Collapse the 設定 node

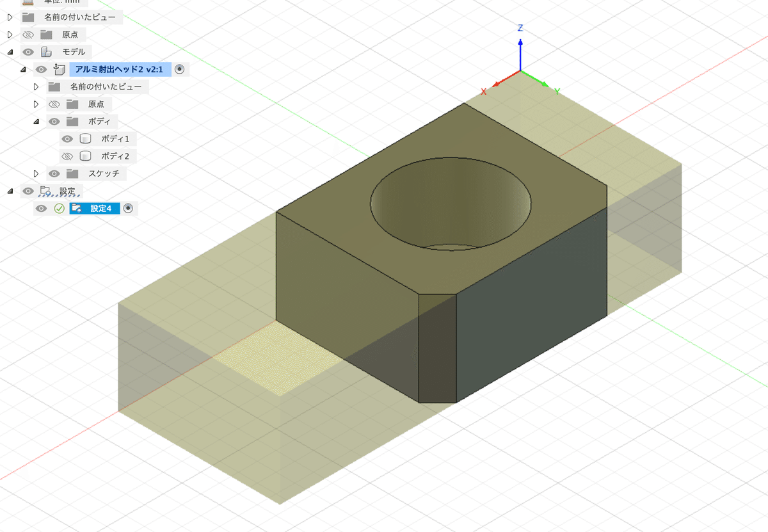pyautogui.click(x=10, y=191)
